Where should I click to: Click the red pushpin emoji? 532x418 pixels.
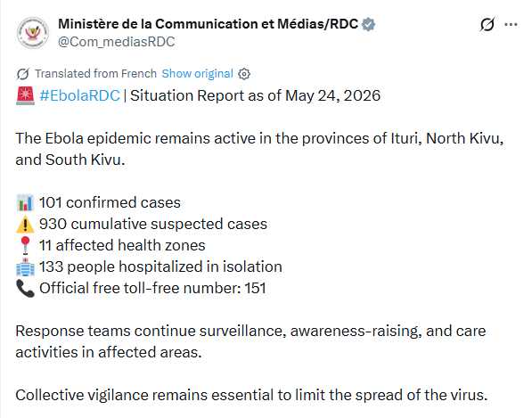26,245
